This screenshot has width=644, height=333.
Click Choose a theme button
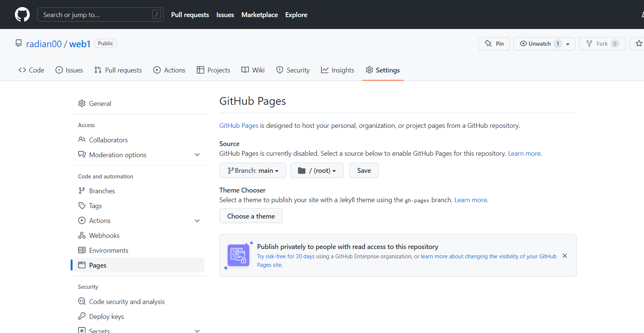click(x=251, y=216)
